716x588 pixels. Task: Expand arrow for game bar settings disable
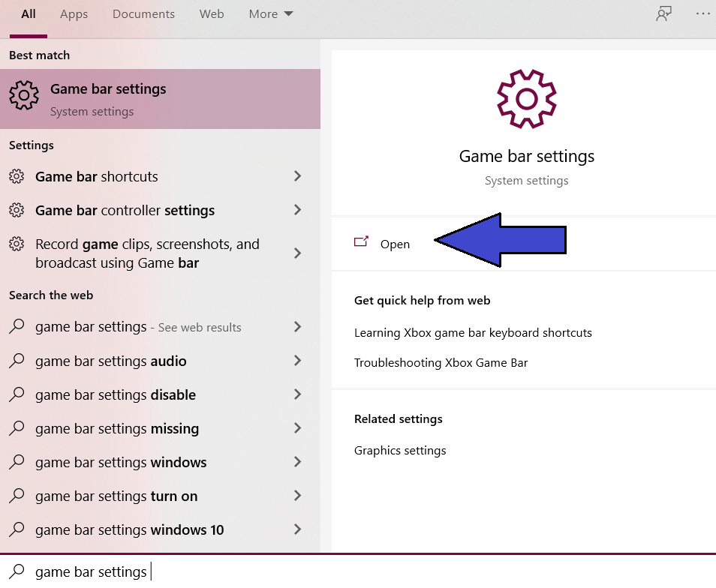coord(297,394)
